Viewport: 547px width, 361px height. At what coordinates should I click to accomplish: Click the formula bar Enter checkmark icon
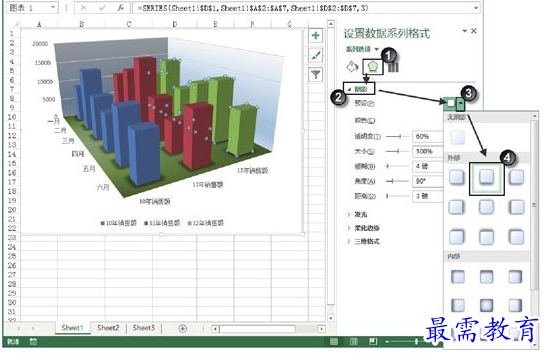102,8
